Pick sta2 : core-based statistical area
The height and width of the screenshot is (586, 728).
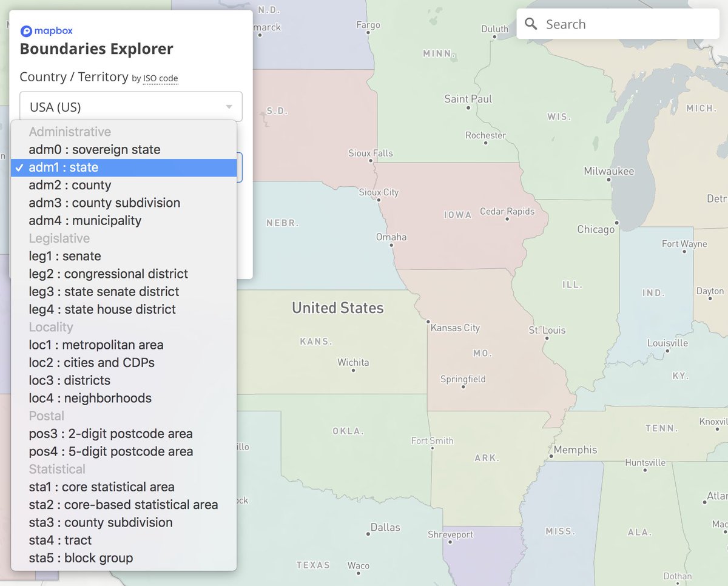(x=124, y=505)
